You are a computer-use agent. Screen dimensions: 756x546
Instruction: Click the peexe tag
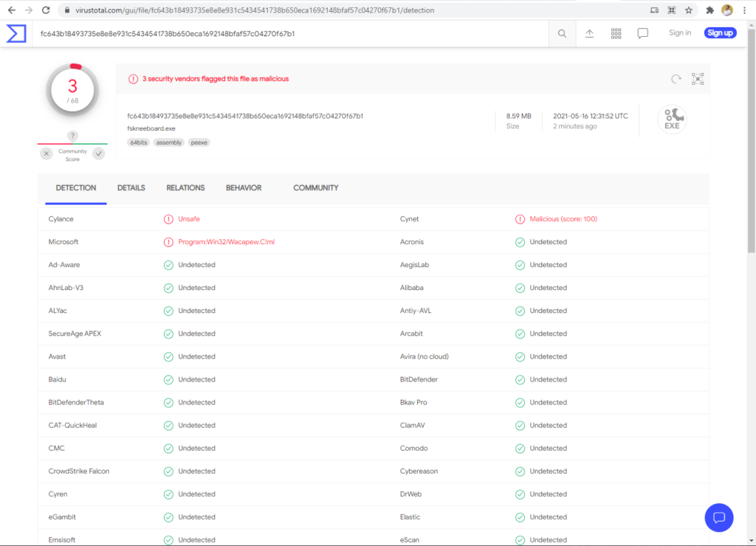pyautogui.click(x=199, y=142)
